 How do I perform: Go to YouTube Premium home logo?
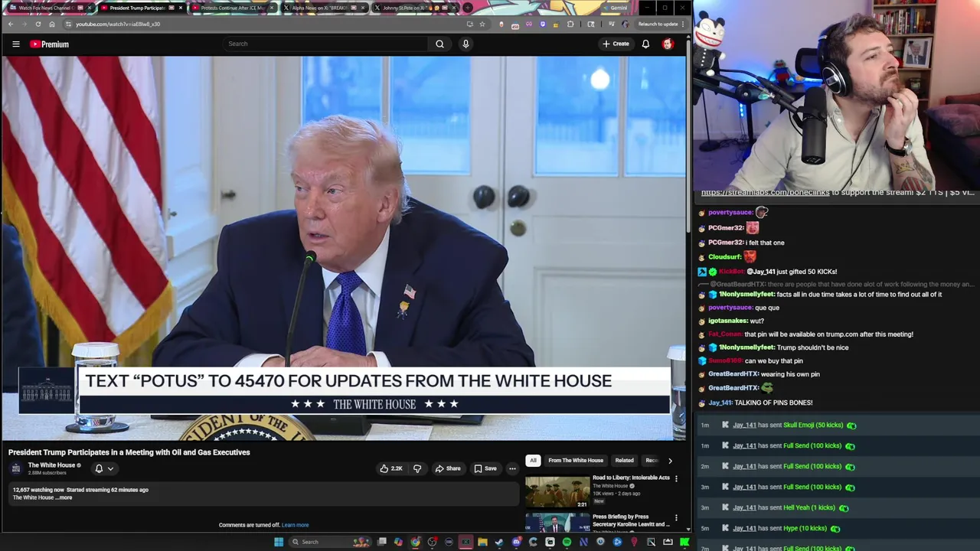(49, 44)
